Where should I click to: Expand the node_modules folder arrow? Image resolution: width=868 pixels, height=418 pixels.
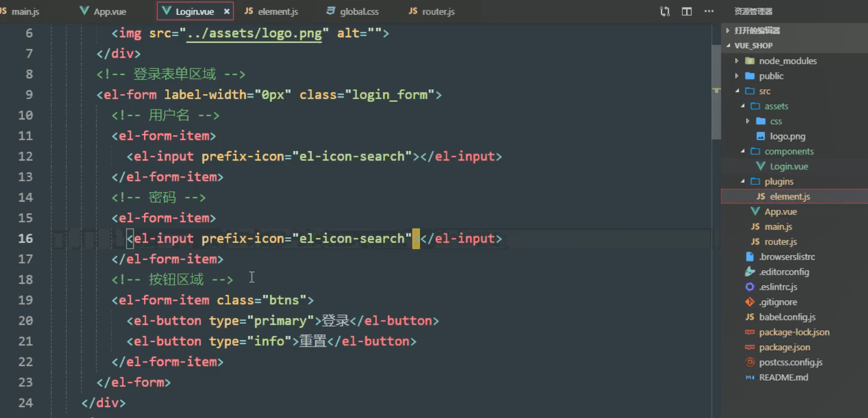[x=737, y=61]
